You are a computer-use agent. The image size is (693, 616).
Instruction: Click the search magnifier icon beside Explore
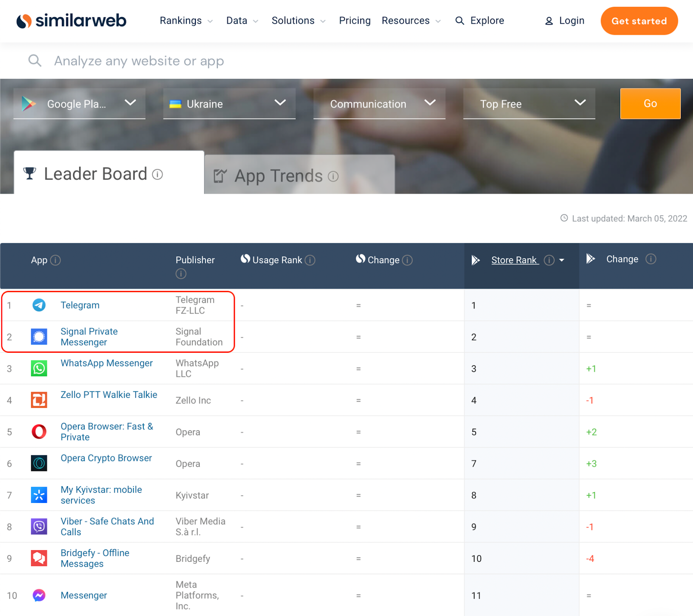460,21
